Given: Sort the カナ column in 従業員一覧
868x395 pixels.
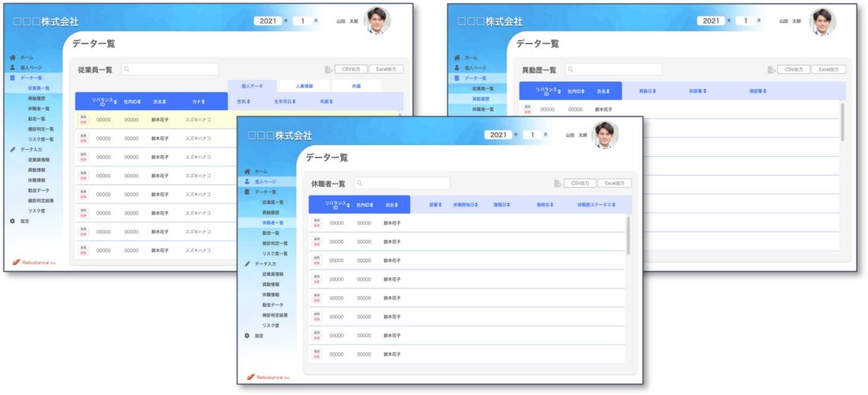Looking at the screenshot, I should click(x=198, y=102).
